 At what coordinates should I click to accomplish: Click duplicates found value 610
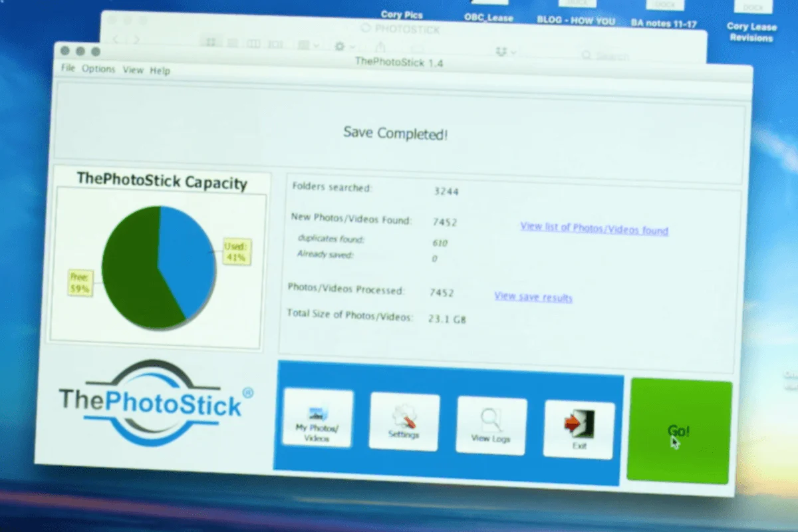click(440, 243)
